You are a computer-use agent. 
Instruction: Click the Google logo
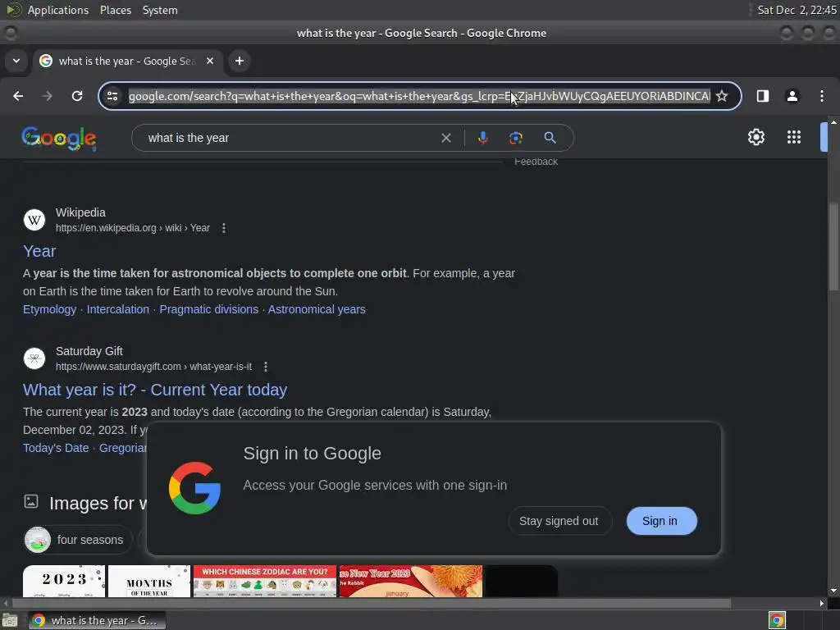(x=59, y=139)
